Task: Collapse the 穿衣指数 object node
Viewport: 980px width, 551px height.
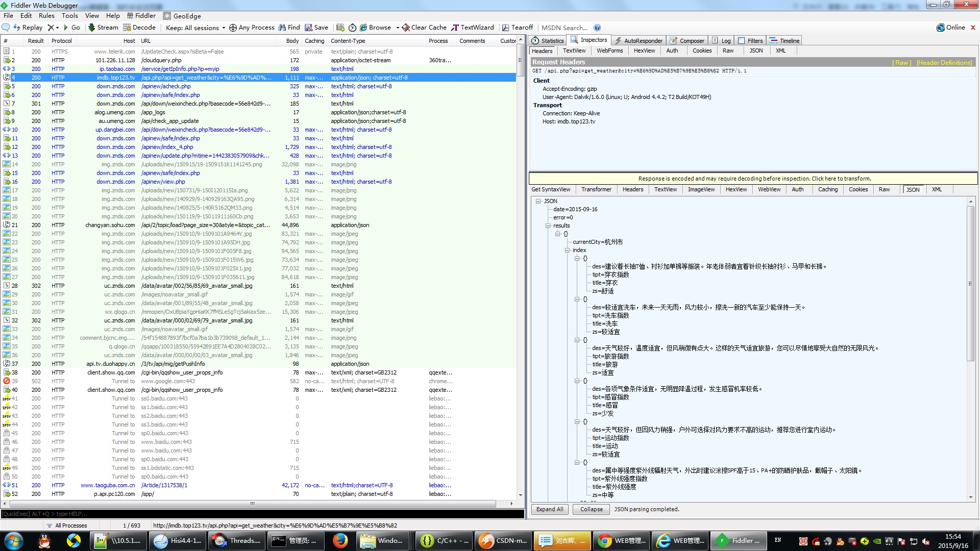Action: point(577,258)
